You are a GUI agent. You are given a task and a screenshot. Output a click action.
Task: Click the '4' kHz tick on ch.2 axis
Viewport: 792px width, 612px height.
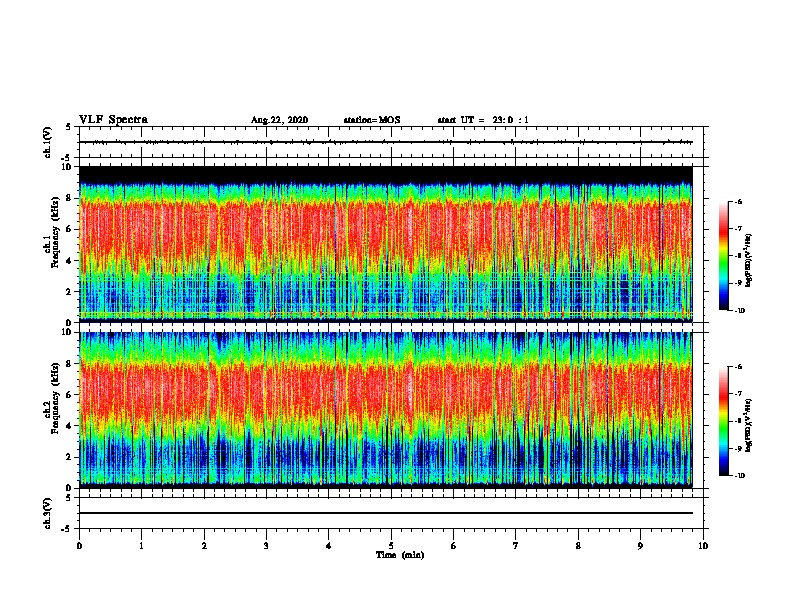70,426
